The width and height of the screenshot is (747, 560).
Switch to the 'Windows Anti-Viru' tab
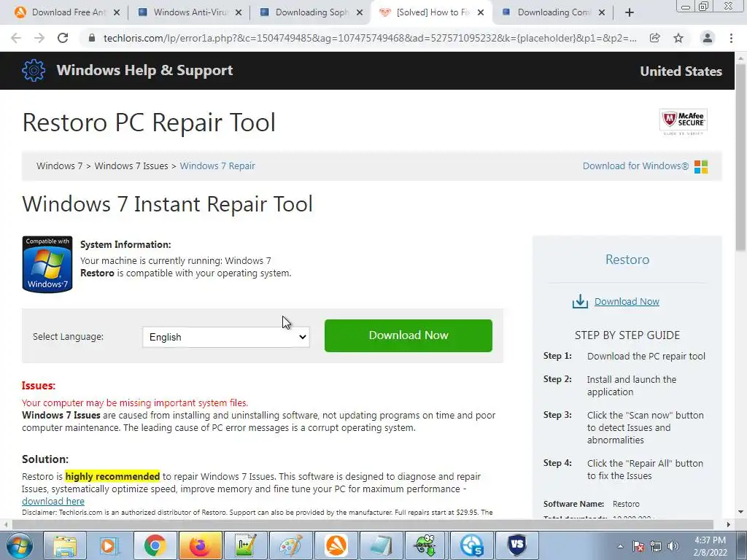coord(188,13)
